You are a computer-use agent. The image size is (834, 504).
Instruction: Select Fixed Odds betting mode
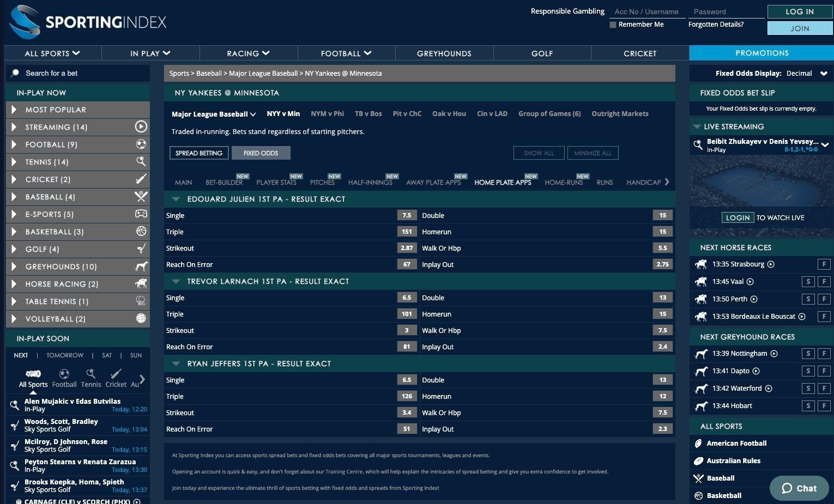[x=261, y=153]
